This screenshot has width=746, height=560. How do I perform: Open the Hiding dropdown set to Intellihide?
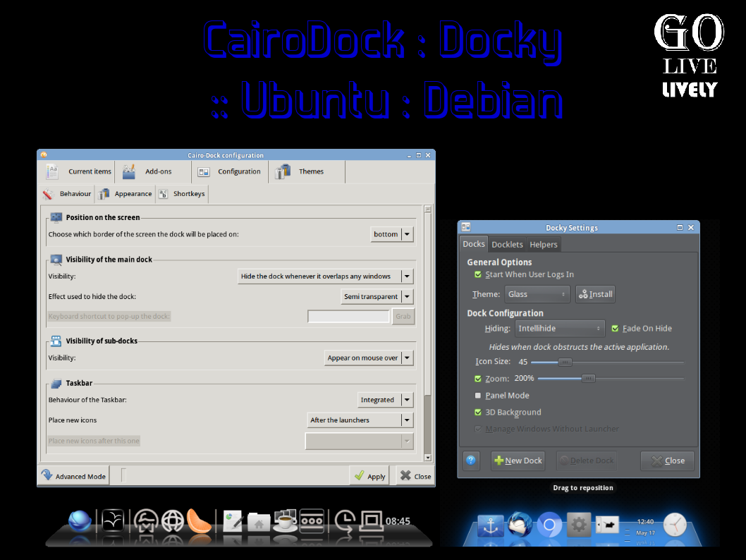coord(559,328)
